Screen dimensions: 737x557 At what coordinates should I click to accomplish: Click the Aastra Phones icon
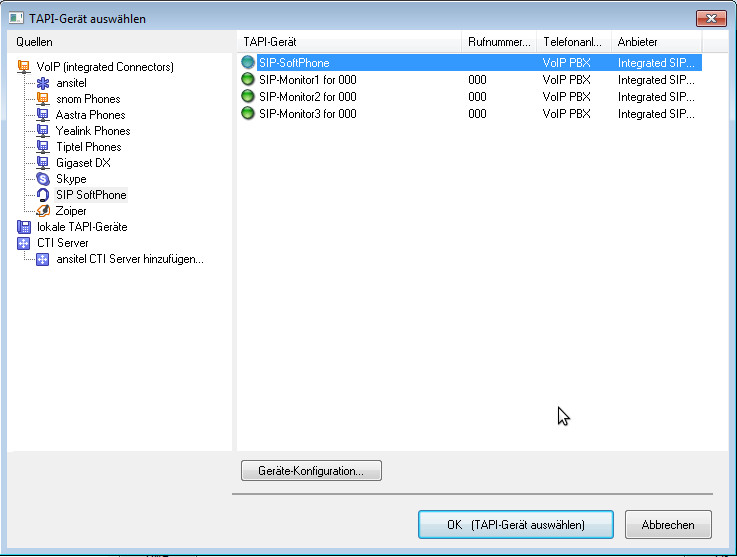click(43, 115)
